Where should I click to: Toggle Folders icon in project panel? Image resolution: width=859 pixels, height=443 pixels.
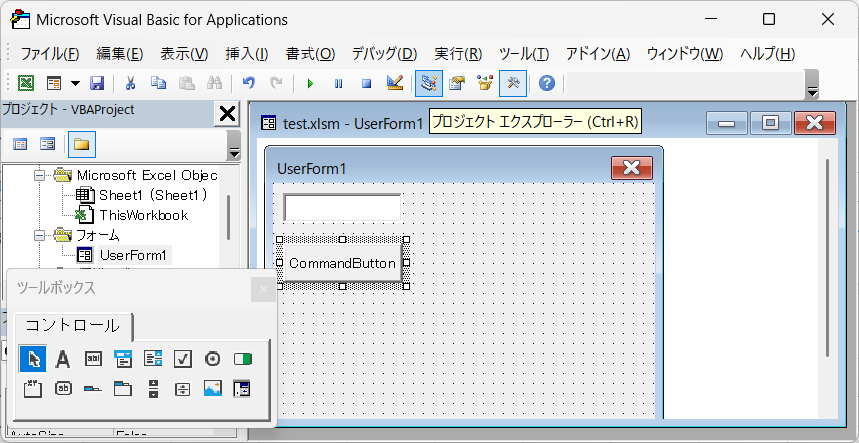tap(82, 145)
